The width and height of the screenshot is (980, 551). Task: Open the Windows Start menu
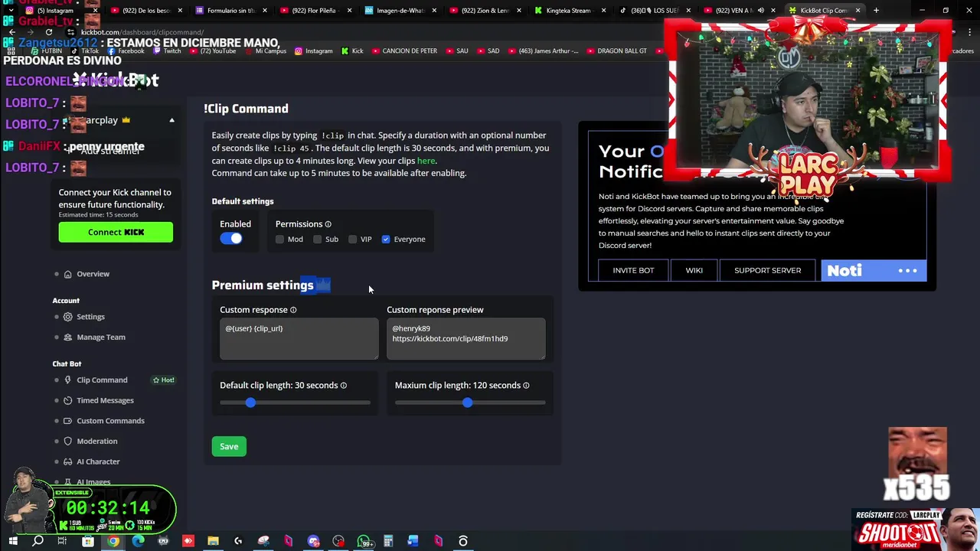tap(12, 541)
